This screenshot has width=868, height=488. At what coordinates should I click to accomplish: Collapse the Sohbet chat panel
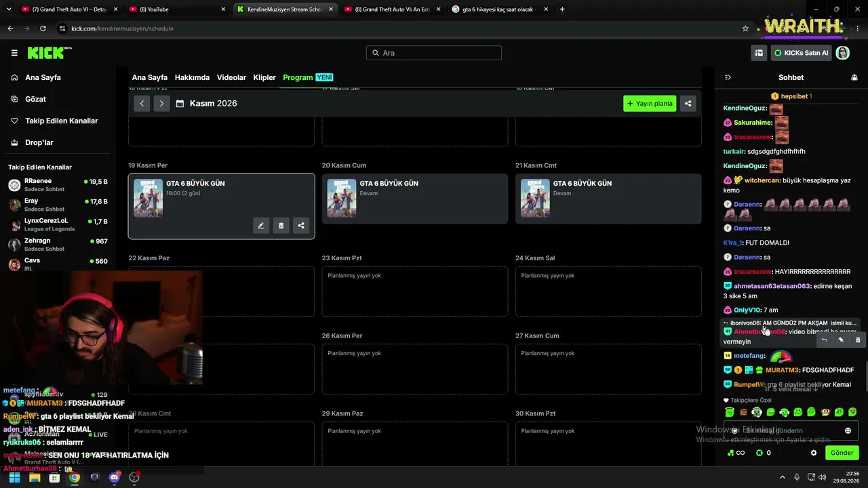pos(728,77)
